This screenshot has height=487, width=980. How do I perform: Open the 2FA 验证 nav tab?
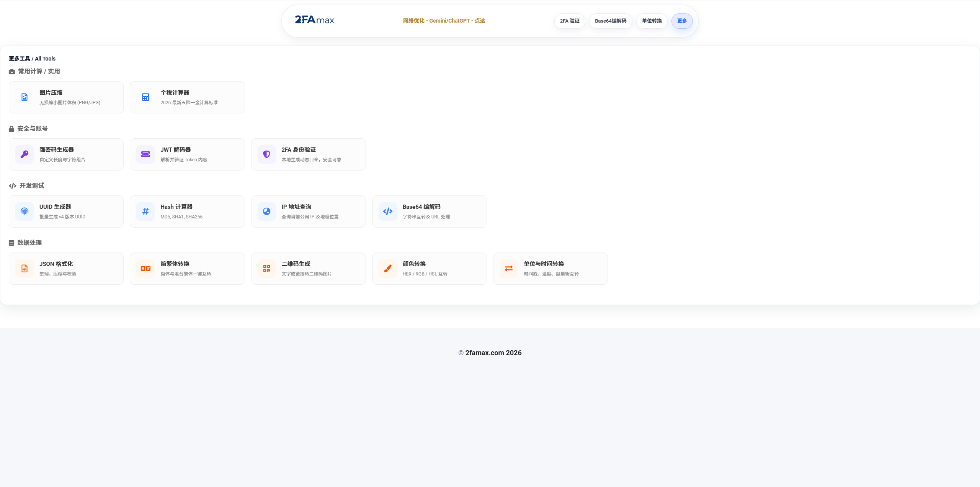coord(570,21)
